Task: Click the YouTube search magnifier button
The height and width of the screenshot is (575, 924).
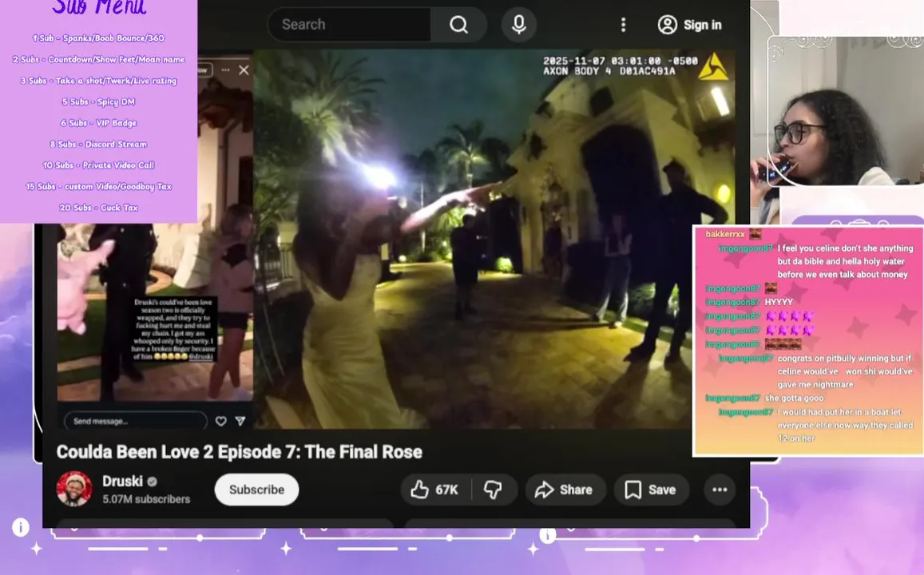Action: pos(458,25)
